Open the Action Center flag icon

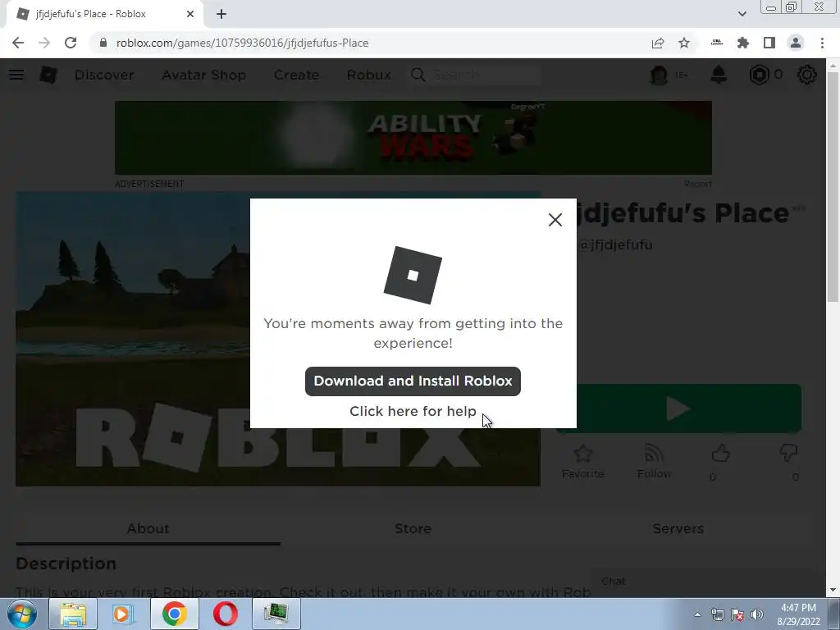click(x=737, y=615)
